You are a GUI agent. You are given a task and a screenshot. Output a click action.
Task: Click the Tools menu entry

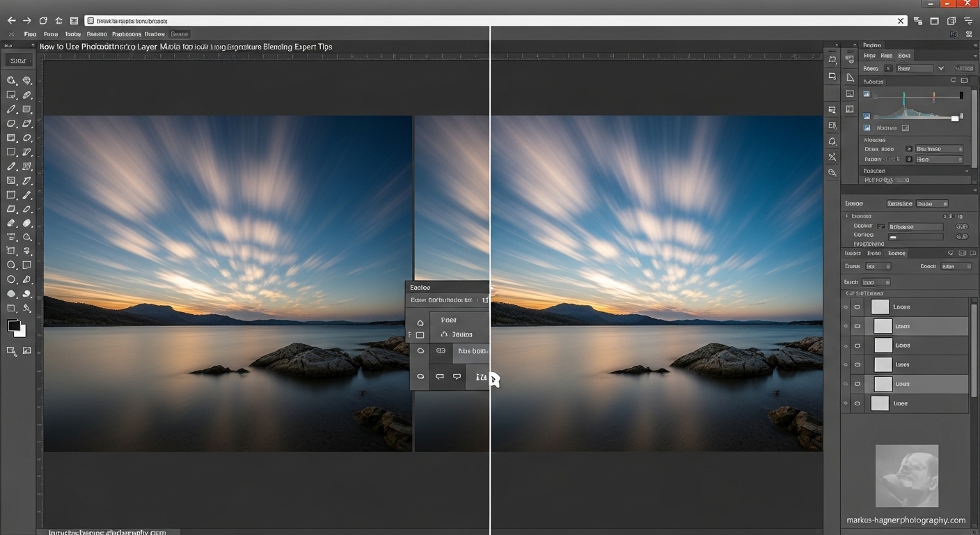click(73, 33)
